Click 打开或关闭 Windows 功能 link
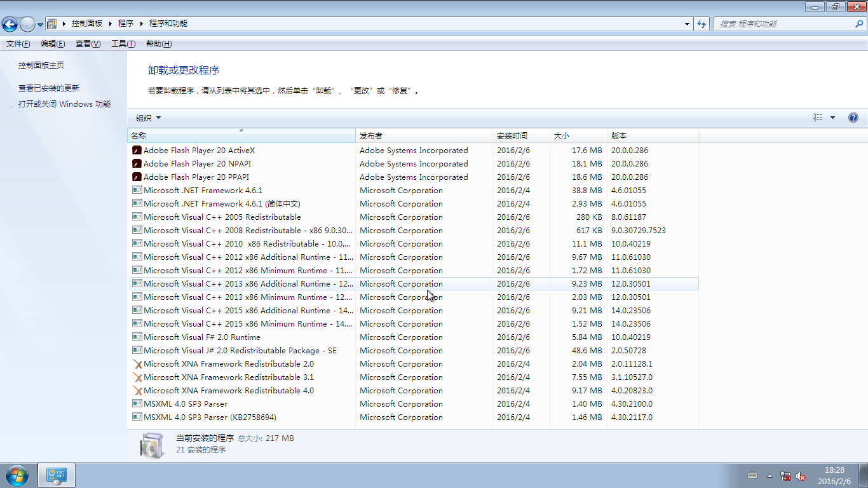 (x=64, y=104)
